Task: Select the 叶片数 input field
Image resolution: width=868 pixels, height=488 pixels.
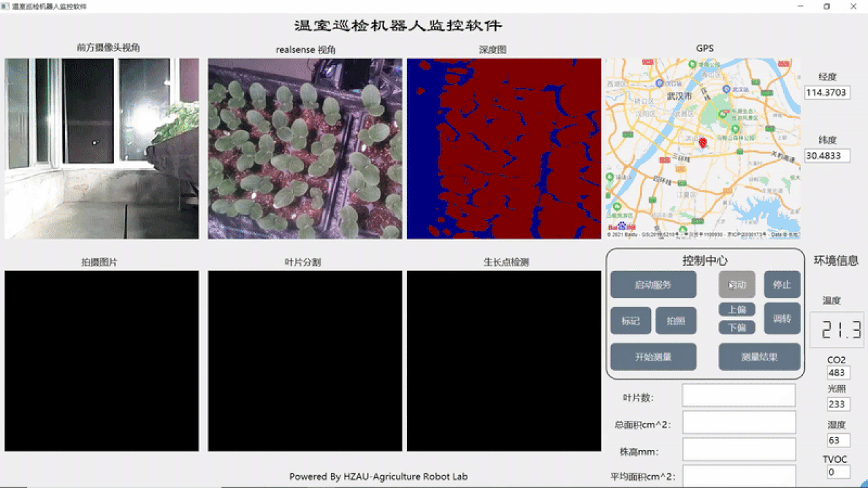Action: point(738,395)
